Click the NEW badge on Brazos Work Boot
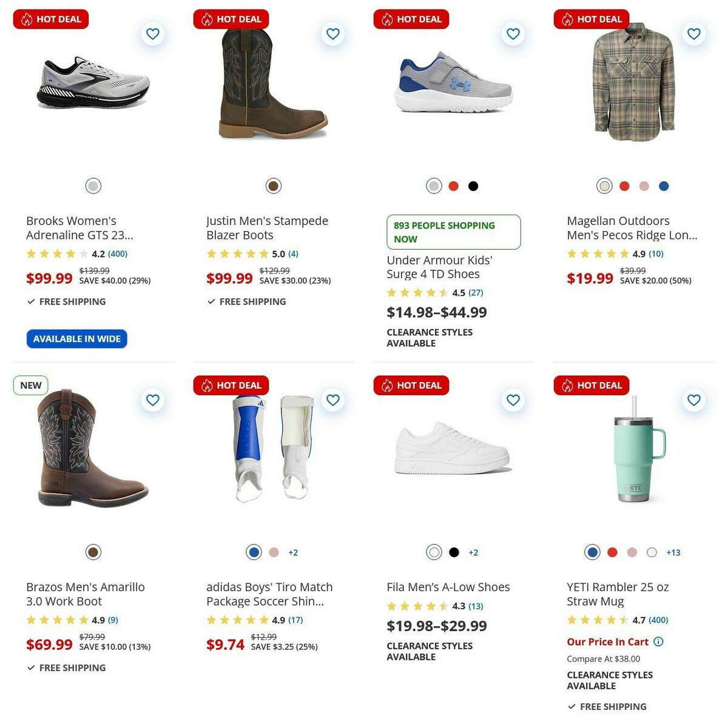The height and width of the screenshot is (716, 728). tap(30, 385)
